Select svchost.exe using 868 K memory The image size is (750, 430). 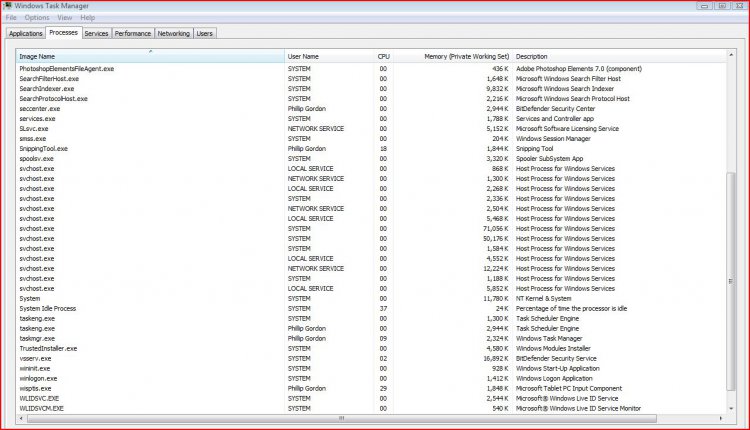click(x=371, y=169)
